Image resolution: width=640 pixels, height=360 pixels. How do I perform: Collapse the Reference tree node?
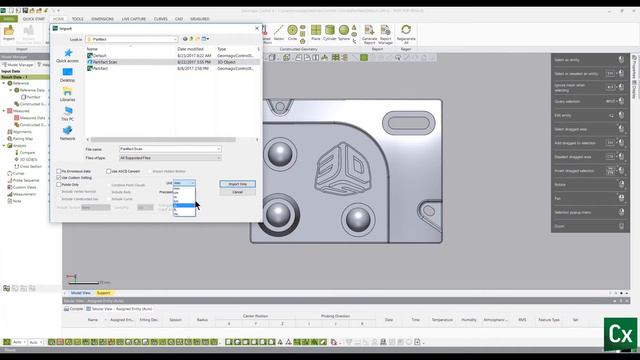(x=4, y=83)
